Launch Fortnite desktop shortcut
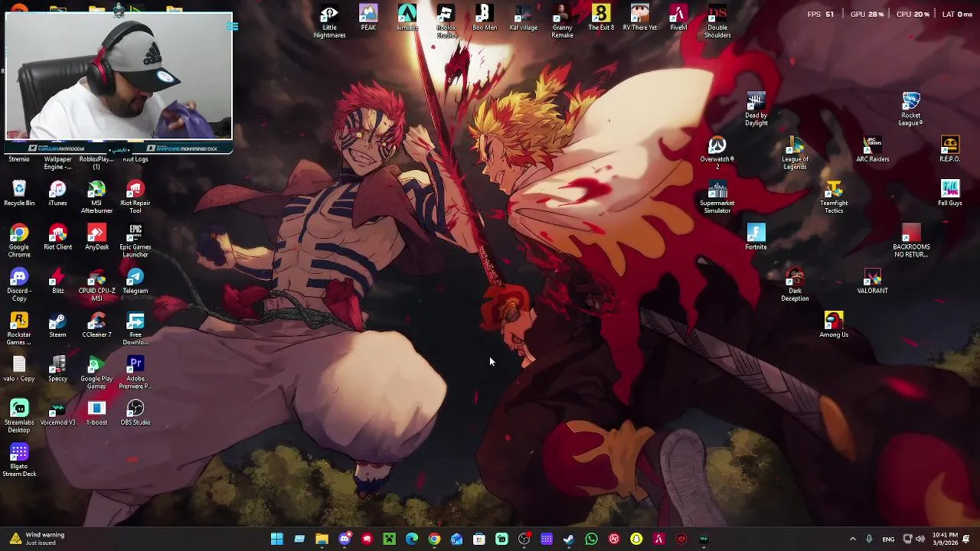 click(x=756, y=237)
